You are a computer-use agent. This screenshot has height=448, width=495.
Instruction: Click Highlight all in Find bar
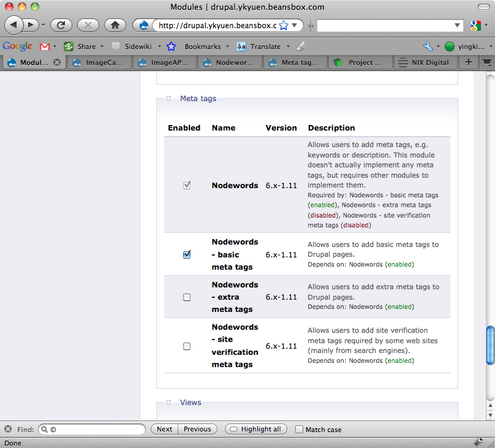(x=255, y=429)
